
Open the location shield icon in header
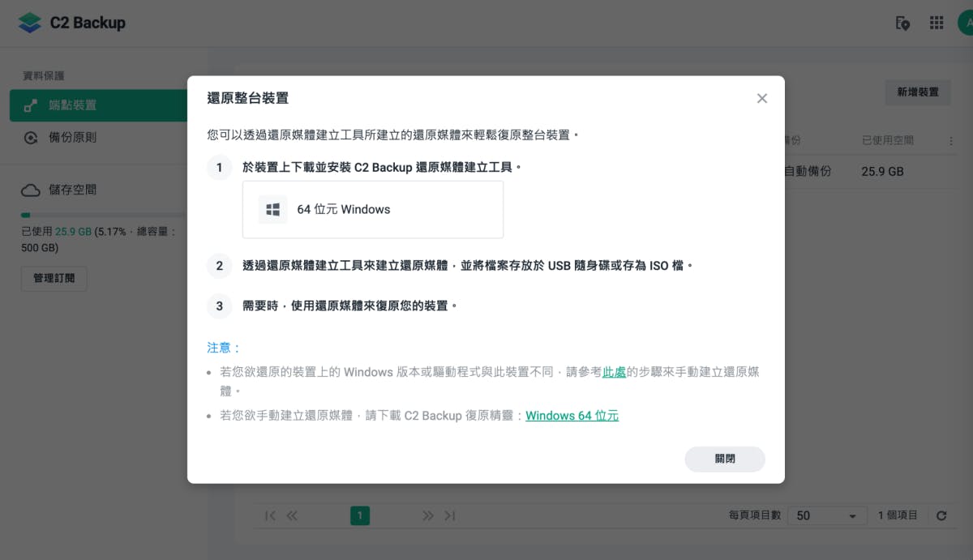pyautogui.click(x=902, y=23)
